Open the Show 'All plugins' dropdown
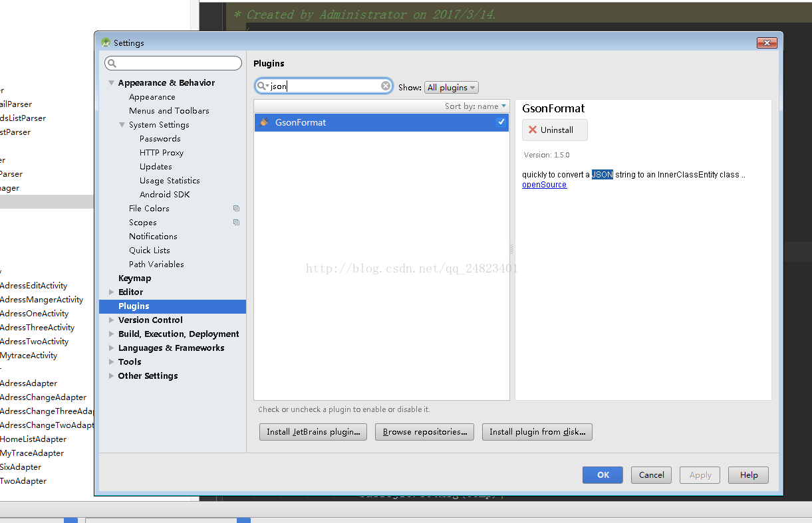Screen dimensions: 812x523 click(x=451, y=88)
